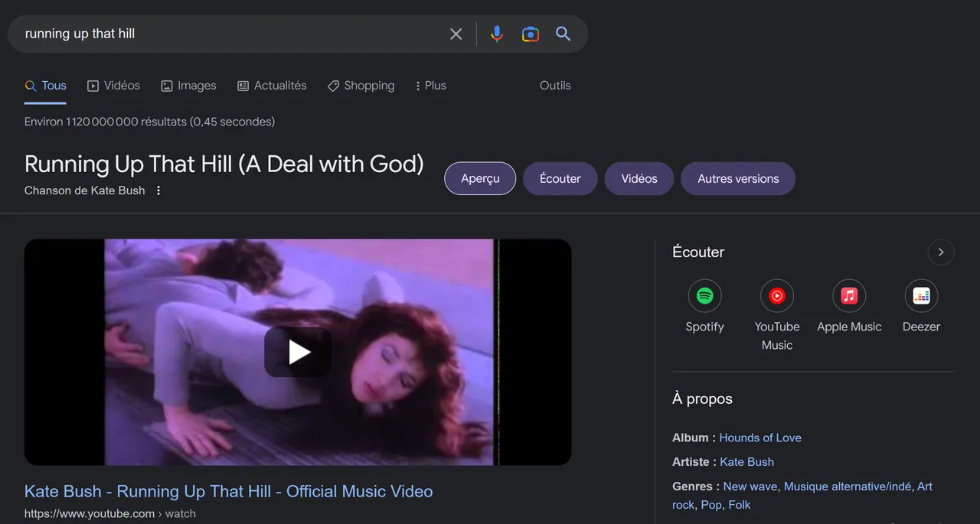Image resolution: width=980 pixels, height=524 pixels.
Task: Select the Aperçu chip
Action: click(x=480, y=178)
